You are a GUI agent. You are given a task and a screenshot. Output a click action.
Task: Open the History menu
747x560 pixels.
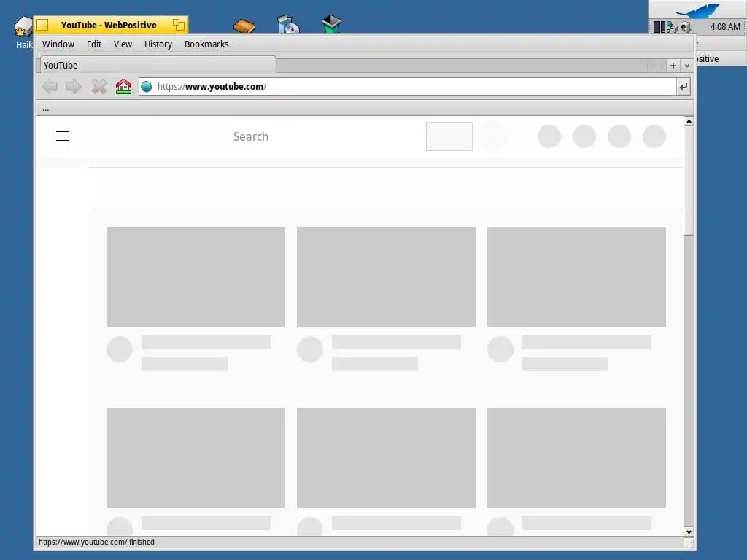[x=158, y=44]
